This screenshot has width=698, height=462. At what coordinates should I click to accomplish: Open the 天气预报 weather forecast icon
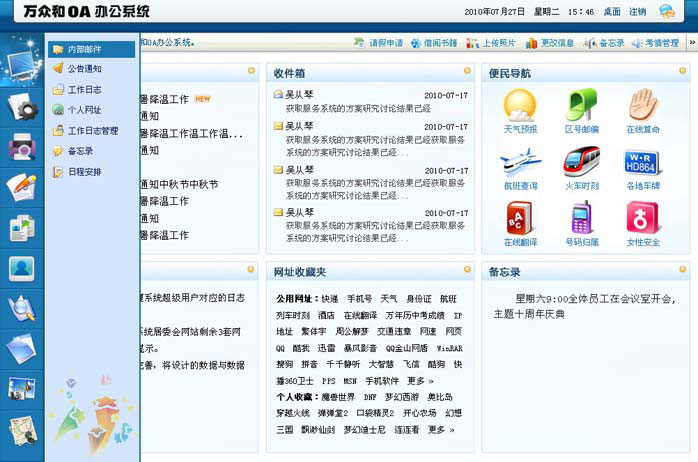520,110
